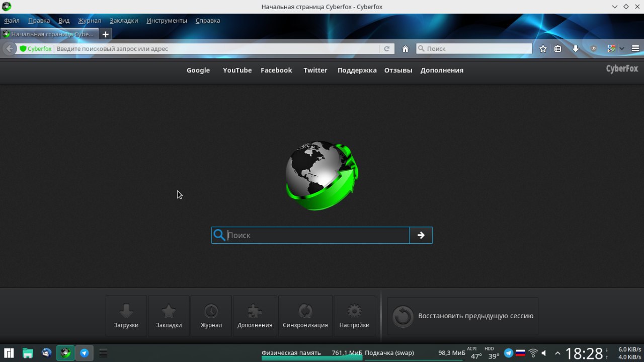This screenshot has height=362, width=644.
Task: Click the Cyberfox window menu icon
Action: [x=7, y=7]
